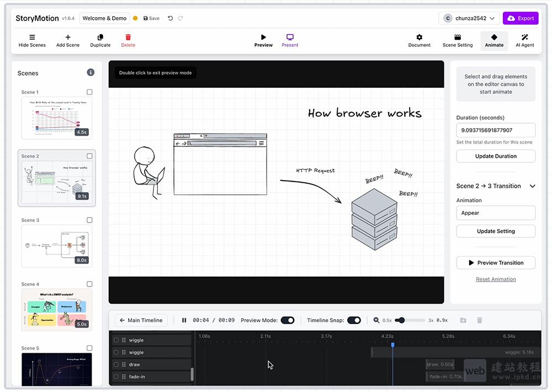
Task: Enter Present mode
Action: (290, 40)
